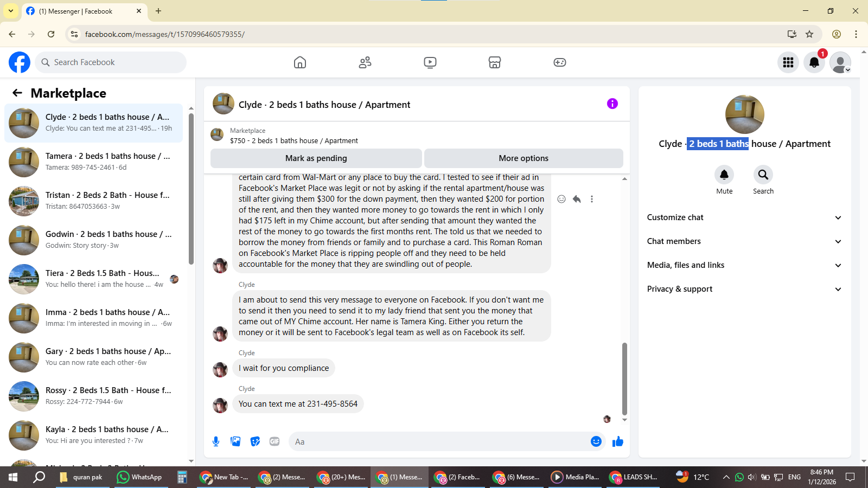Open Imma conversation in list
The image size is (868, 488).
click(94, 318)
